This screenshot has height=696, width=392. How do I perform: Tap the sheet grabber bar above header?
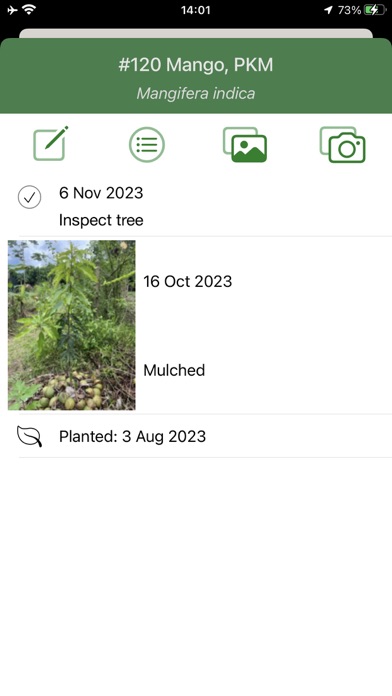click(196, 34)
